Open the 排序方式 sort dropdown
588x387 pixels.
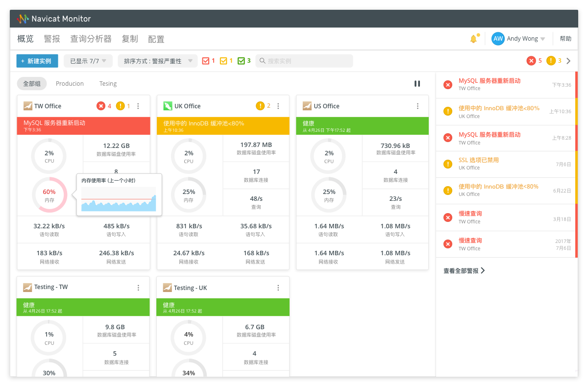(x=158, y=61)
